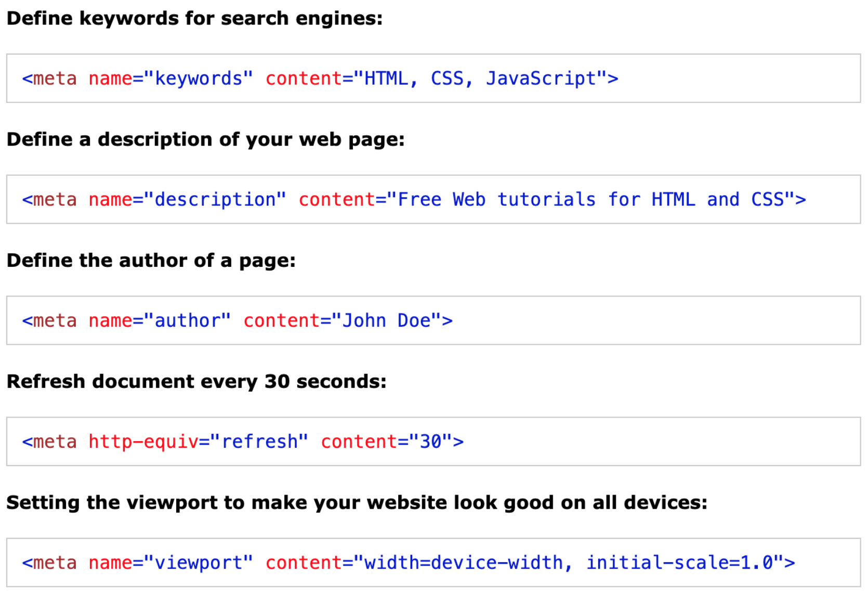Screen dimensions: 868x594
Task: Click the content "30" value in refresh code
Action: (x=431, y=442)
